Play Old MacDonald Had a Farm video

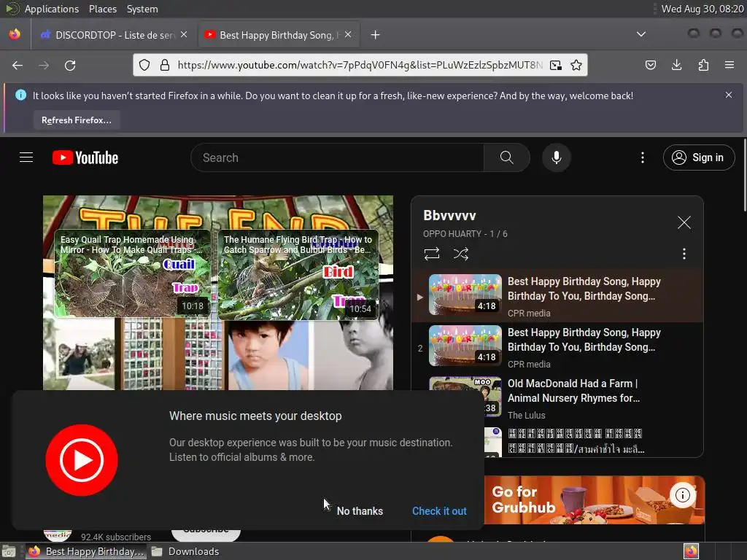(557, 398)
